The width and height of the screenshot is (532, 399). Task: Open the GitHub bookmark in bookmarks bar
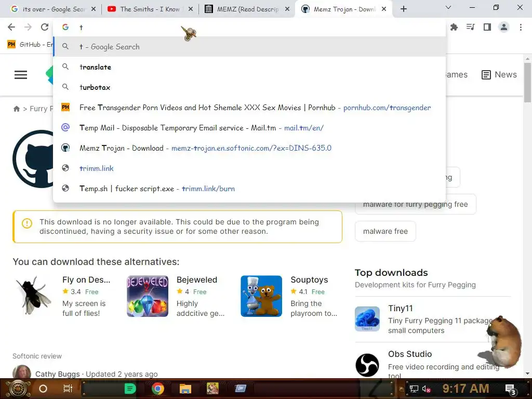click(30, 45)
